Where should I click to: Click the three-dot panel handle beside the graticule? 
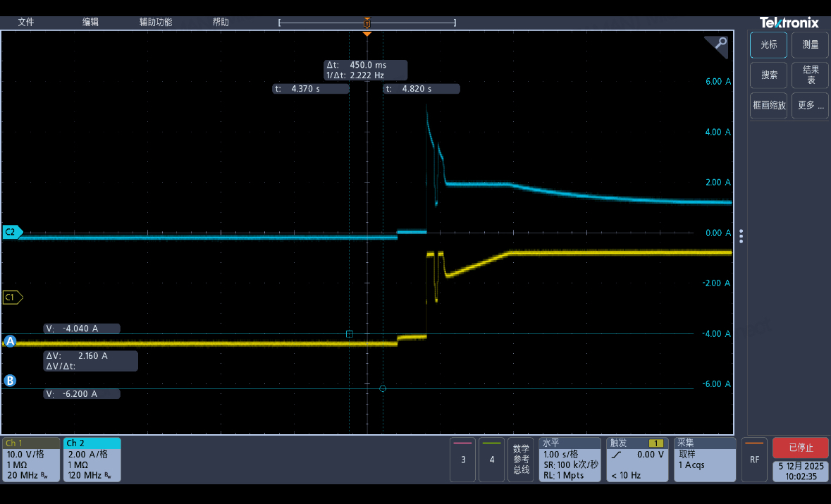[x=741, y=236]
